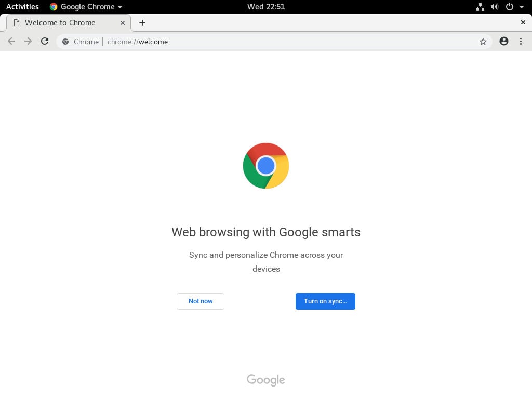Close the Welcome to Chrome tab
This screenshot has height=399, width=532.
click(x=123, y=23)
